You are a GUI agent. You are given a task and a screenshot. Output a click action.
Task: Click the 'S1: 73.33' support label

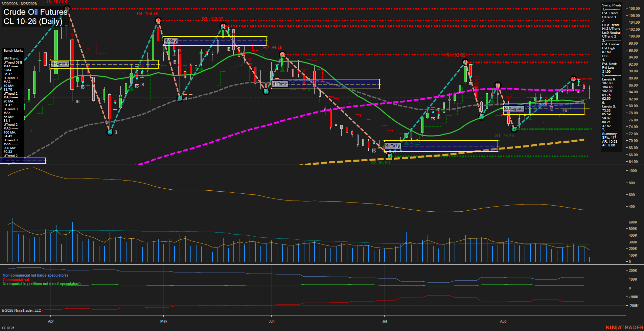504,136
